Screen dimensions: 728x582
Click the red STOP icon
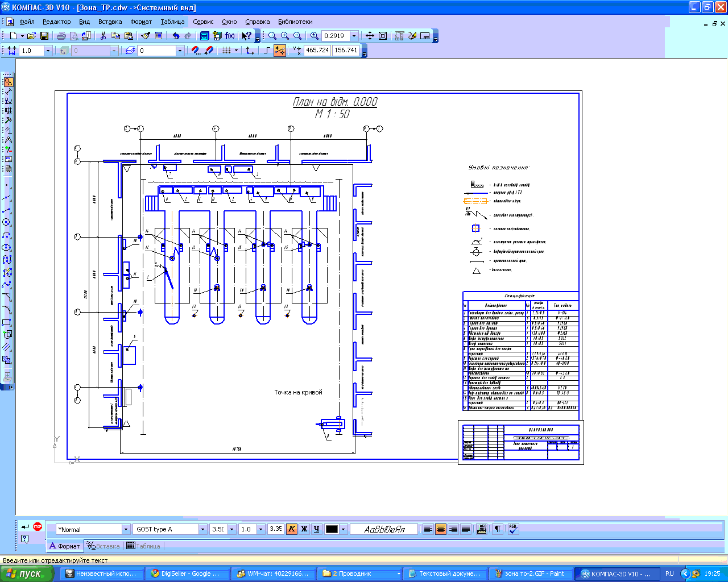pos(38,526)
